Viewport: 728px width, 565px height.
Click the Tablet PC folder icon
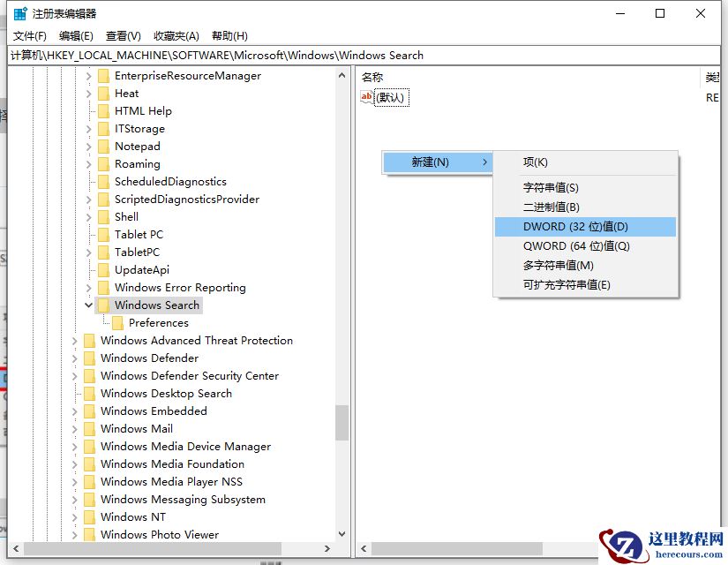(104, 234)
